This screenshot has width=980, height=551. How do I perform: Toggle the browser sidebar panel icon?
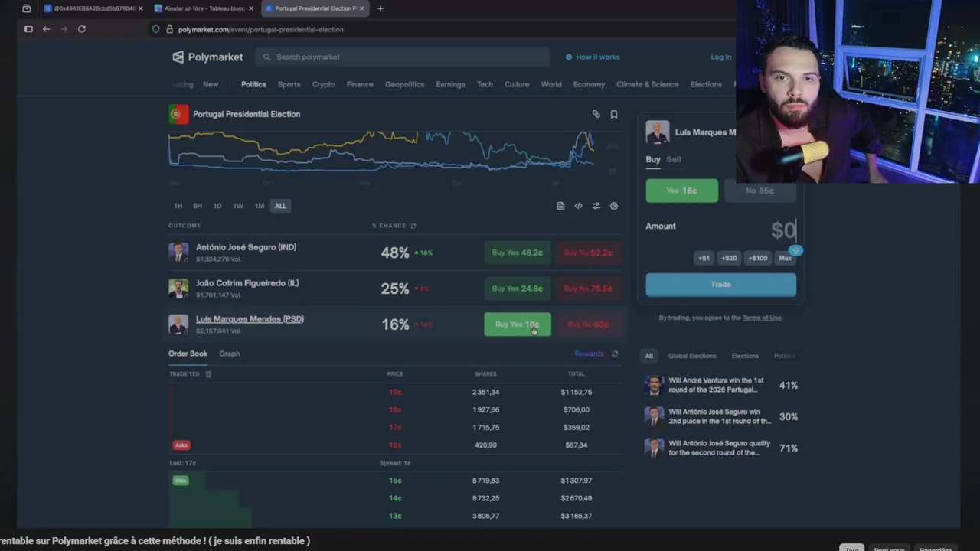[x=28, y=29]
